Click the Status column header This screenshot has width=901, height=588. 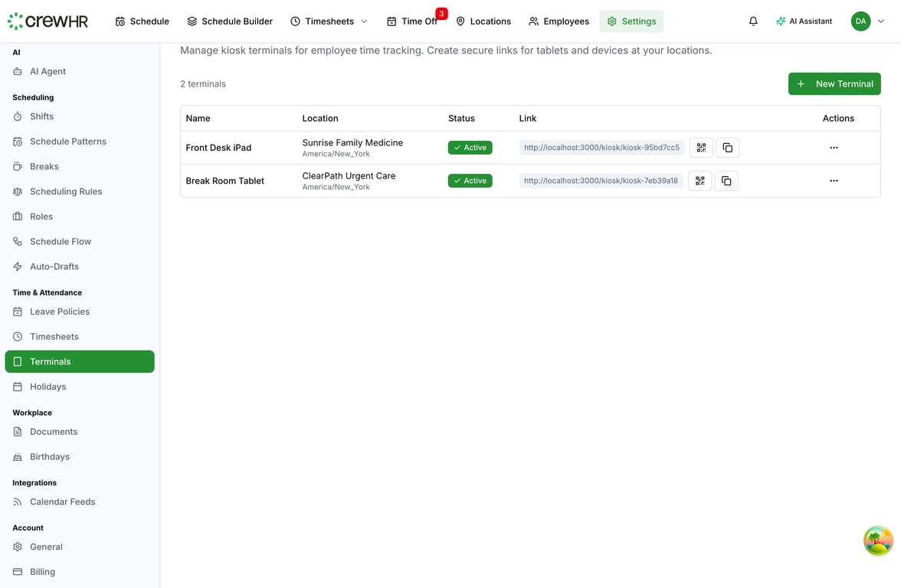coord(461,118)
